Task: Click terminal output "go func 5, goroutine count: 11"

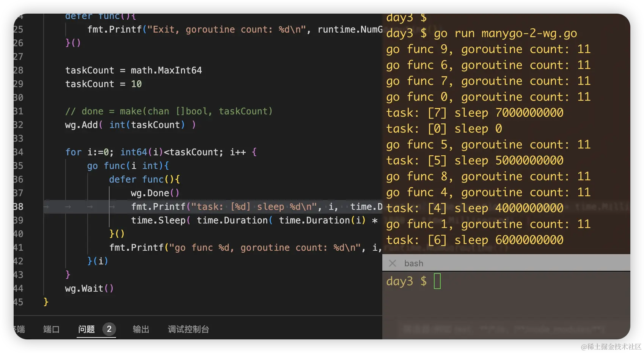Action: tap(488, 145)
